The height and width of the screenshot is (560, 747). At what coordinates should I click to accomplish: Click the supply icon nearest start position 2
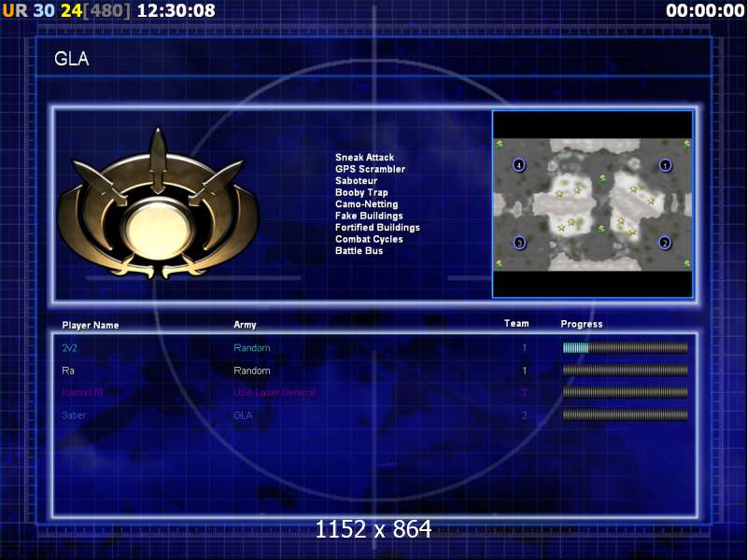tap(686, 263)
